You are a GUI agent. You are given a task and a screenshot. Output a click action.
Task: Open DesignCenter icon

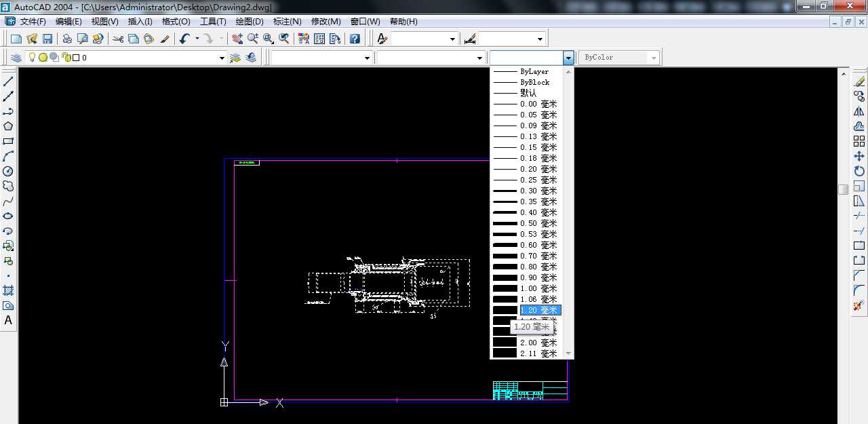pos(319,39)
